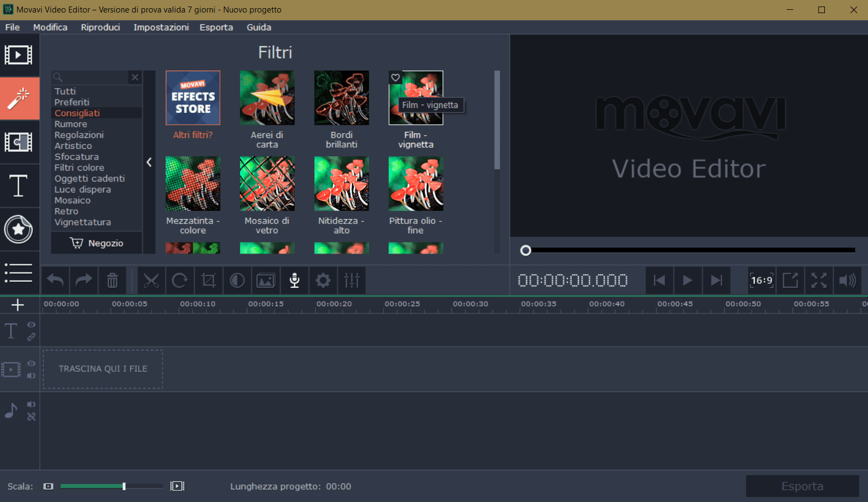868x502 pixels.
Task: Click the split scissors tool
Action: point(151,281)
